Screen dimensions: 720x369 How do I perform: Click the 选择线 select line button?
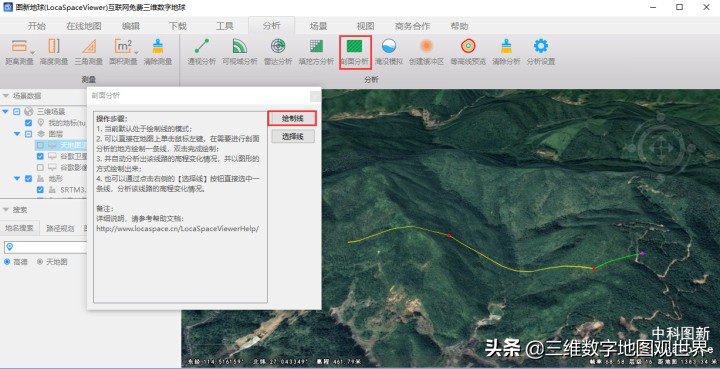(293, 136)
